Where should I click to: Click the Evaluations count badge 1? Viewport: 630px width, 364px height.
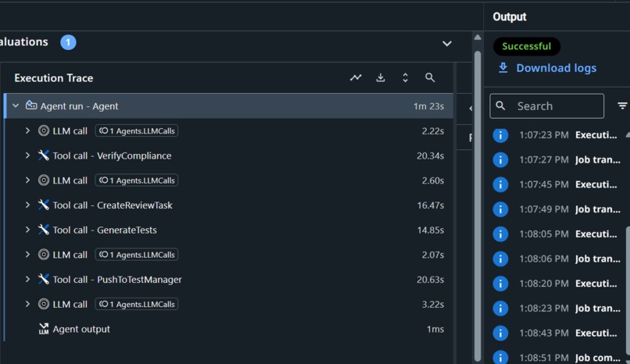coord(68,42)
